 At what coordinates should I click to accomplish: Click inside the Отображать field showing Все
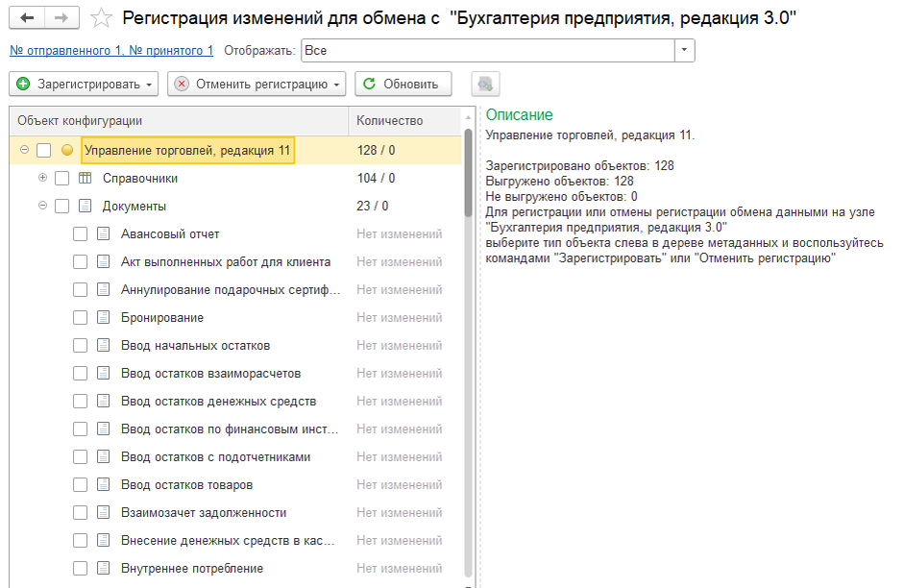[x=488, y=50]
